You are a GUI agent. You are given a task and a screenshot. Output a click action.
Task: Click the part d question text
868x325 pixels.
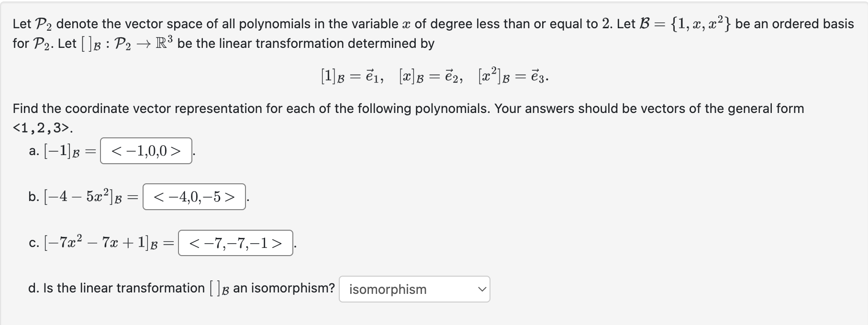pos(182,288)
